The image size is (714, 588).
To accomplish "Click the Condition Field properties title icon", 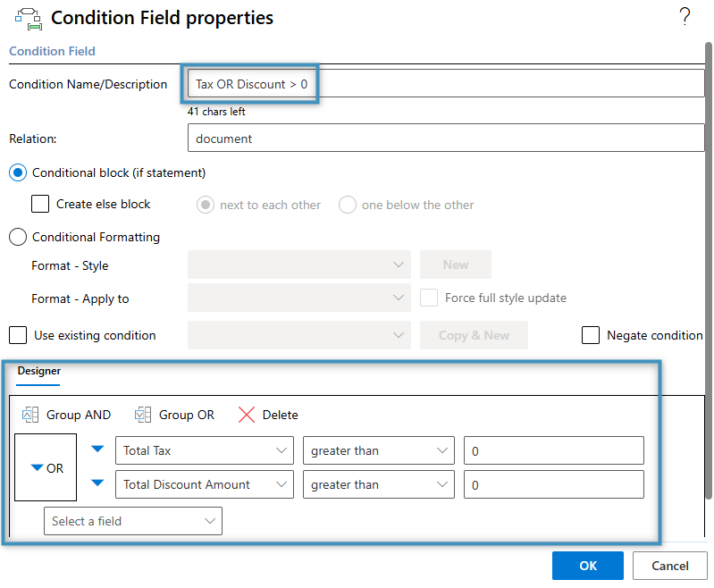I will click(29, 18).
